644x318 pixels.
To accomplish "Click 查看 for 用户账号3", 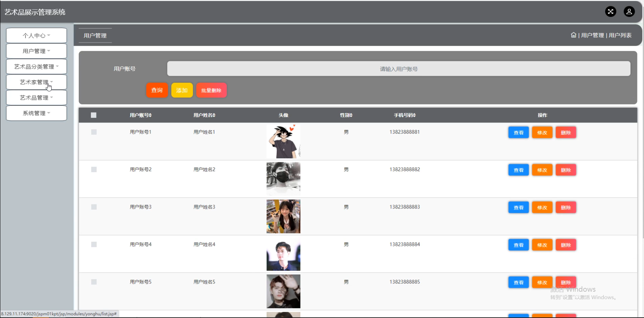I will tap(518, 207).
